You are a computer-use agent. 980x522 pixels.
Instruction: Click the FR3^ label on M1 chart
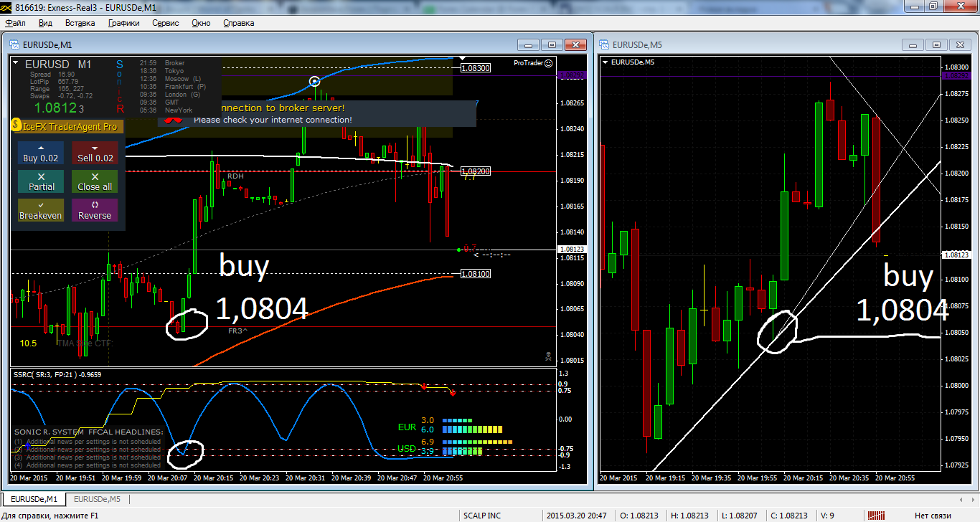click(237, 331)
